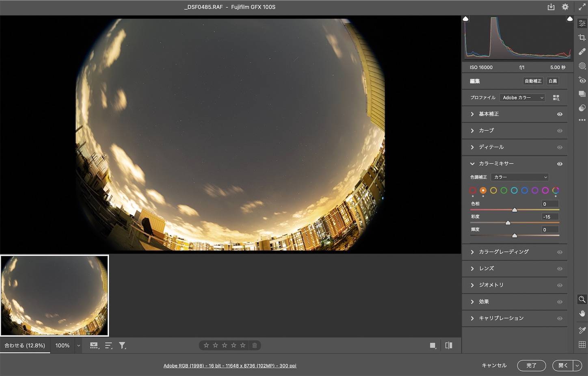Viewport: 588px width, 376px height.
Task: Click the 色相 hue slider handle
Action: coord(514,210)
